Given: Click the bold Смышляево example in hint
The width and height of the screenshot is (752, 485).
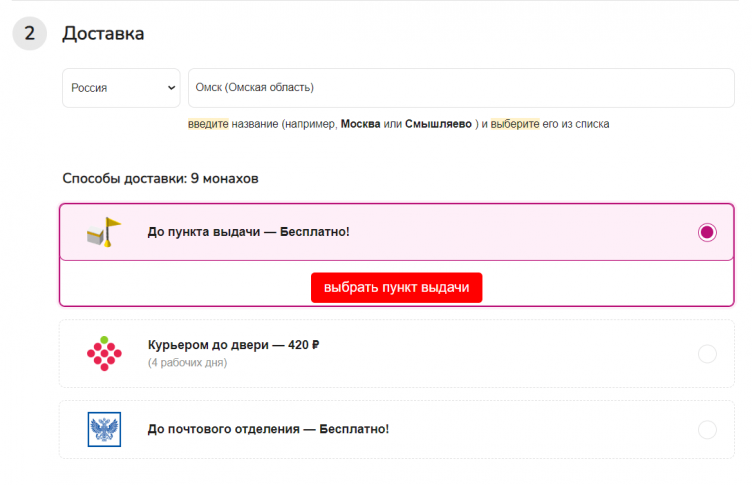Looking at the screenshot, I should tap(438, 124).
